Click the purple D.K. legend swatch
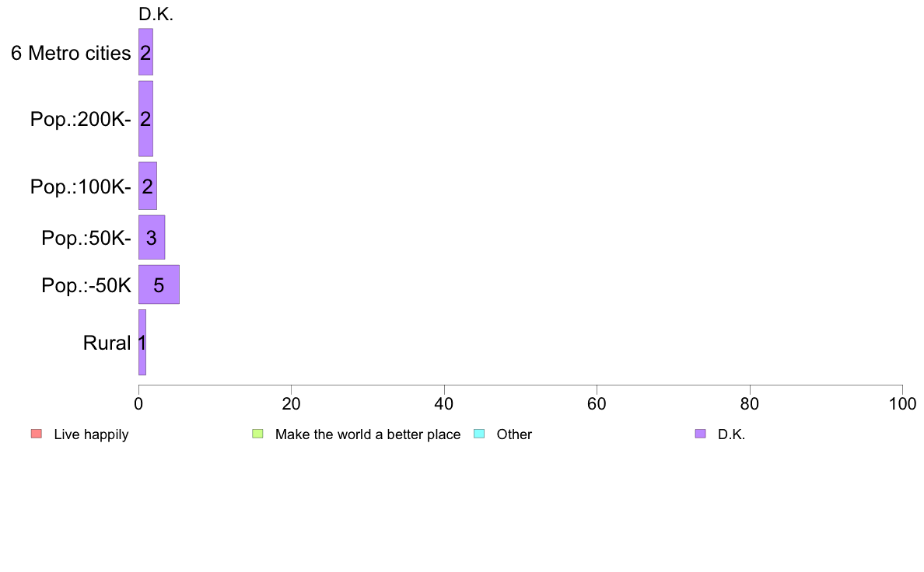924x572 pixels. tap(700, 434)
